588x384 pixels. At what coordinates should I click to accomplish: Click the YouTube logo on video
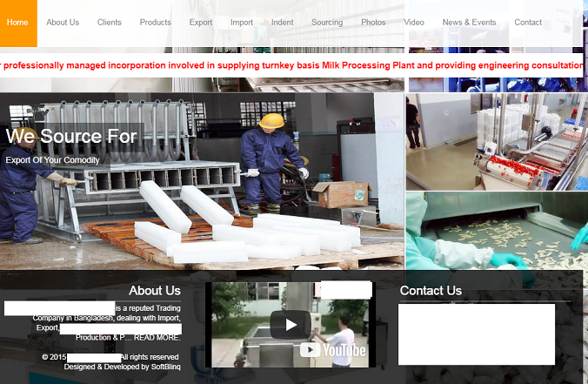[x=334, y=351]
